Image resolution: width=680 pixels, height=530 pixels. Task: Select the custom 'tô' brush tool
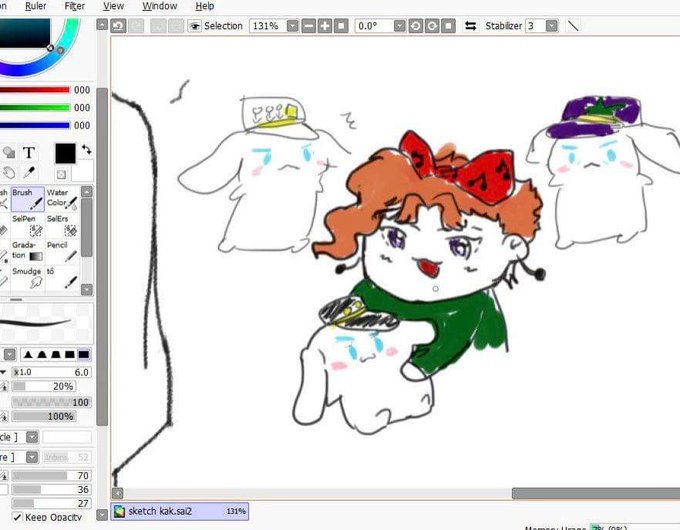(x=62, y=278)
